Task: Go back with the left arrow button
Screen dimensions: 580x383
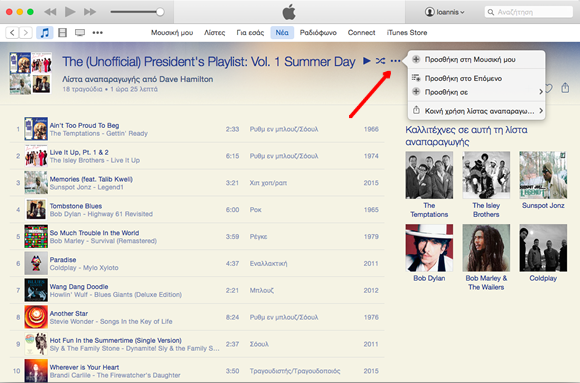Action: tap(12, 33)
